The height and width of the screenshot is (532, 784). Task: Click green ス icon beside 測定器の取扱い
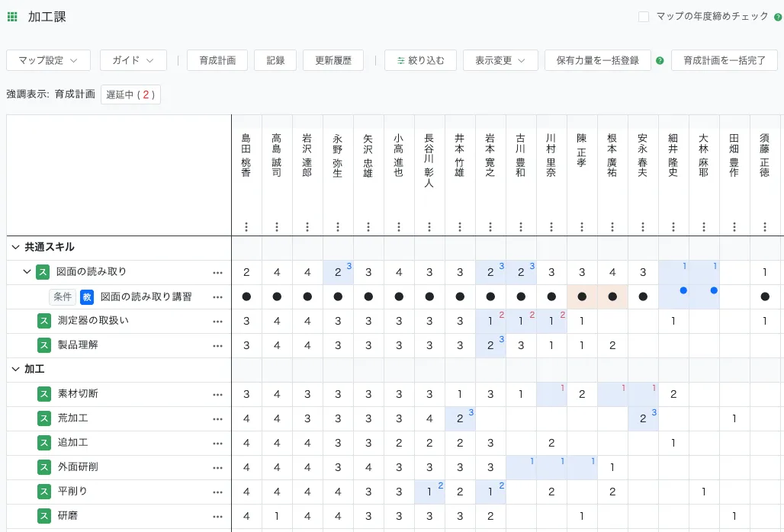coord(44,321)
